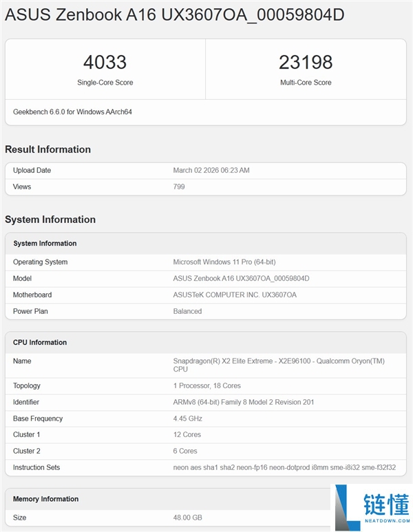The width and height of the screenshot is (413, 532).
Task: Select the 23198 multi-core score
Action: 306,62
